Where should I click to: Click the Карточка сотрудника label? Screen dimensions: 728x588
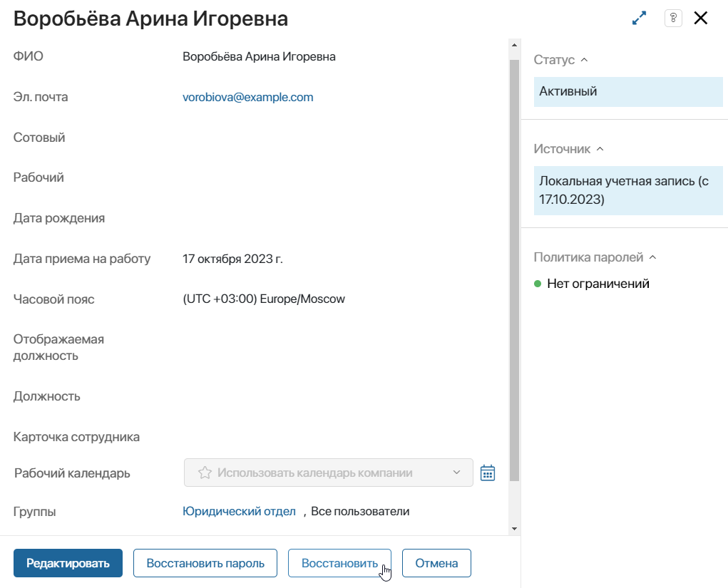(x=76, y=437)
